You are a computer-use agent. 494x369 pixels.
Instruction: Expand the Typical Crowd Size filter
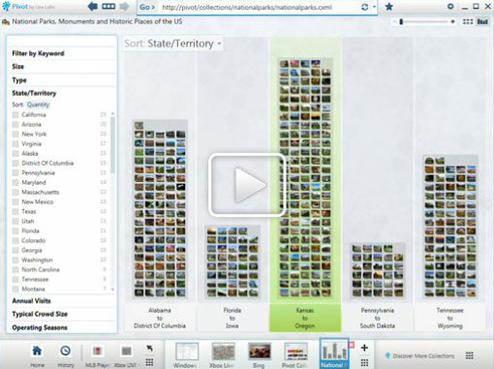point(40,314)
